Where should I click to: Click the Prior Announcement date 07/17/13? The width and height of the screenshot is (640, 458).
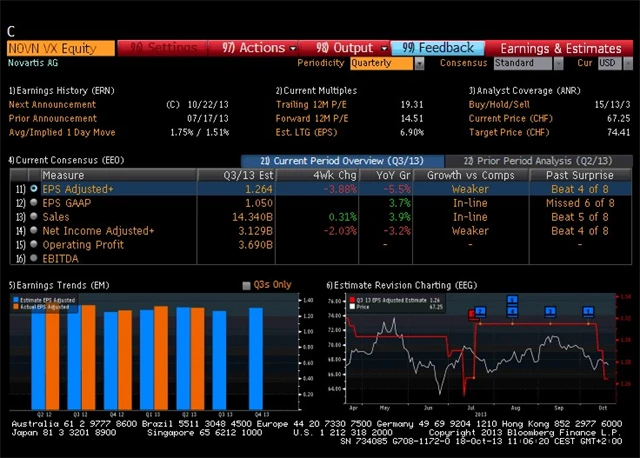tap(208, 118)
